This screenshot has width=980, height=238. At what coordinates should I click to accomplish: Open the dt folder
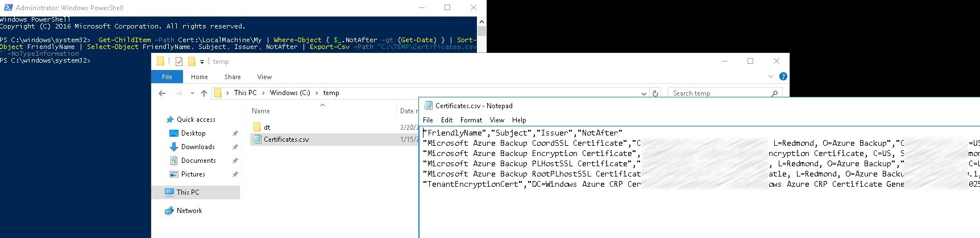[x=267, y=128]
